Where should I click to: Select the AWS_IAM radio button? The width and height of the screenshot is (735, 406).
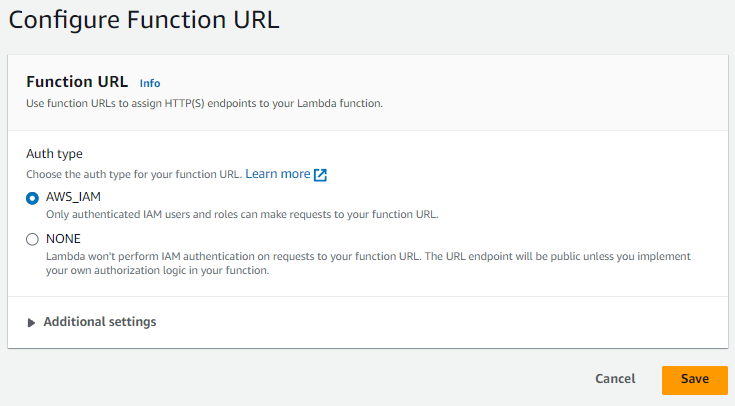[x=32, y=198]
